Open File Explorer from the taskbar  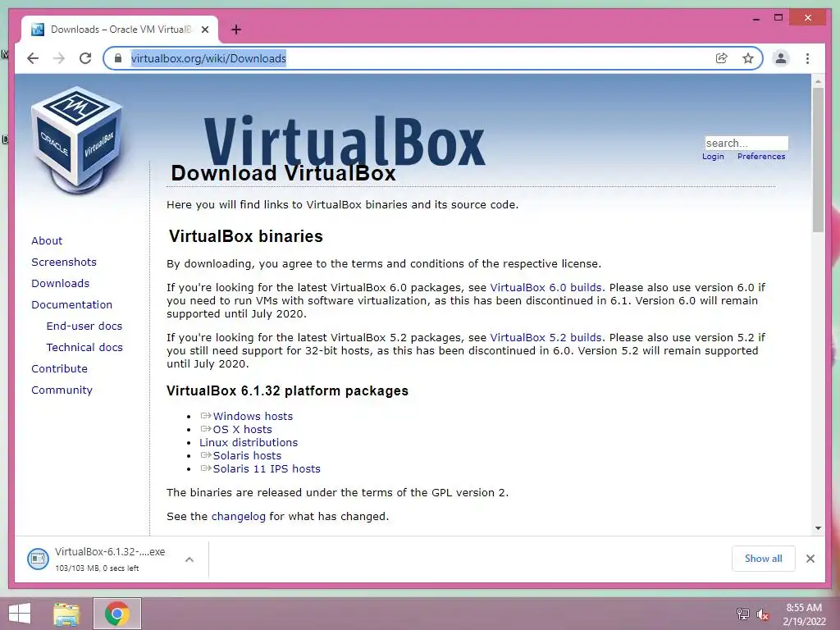tap(66, 614)
